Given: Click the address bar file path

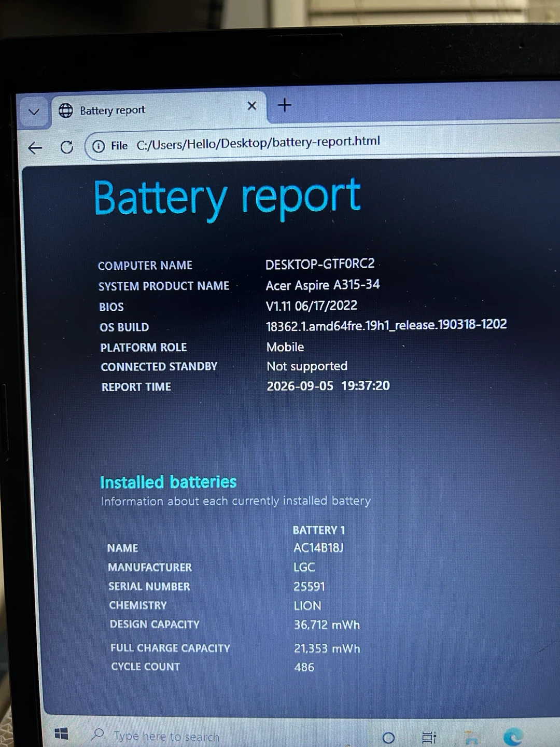Looking at the screenshot, I should (x=258, y=142).
